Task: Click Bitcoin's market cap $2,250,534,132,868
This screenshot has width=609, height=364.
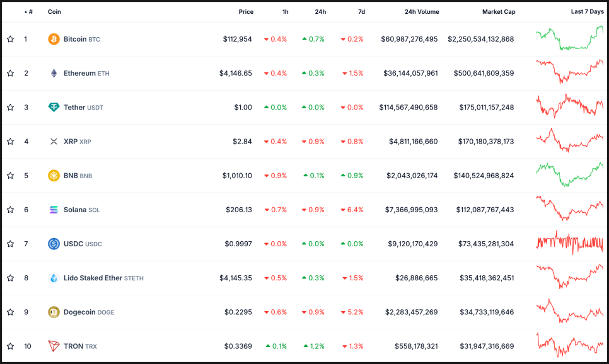Action: click(481, 39)
